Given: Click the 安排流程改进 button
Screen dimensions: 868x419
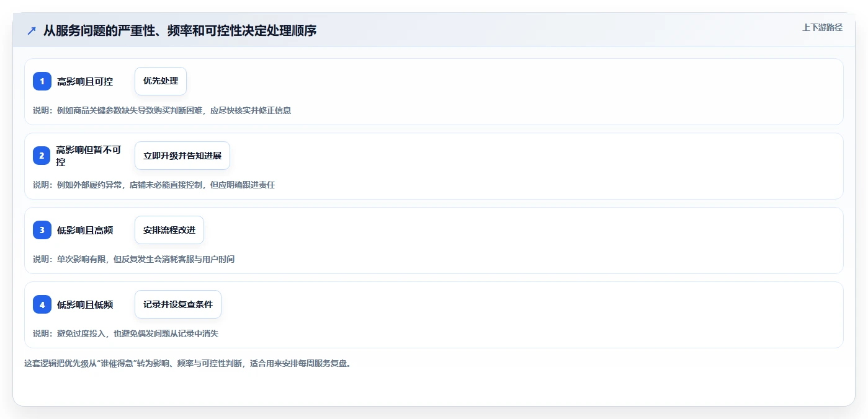Looking at the screenshot, I should (x=169, y=230).
